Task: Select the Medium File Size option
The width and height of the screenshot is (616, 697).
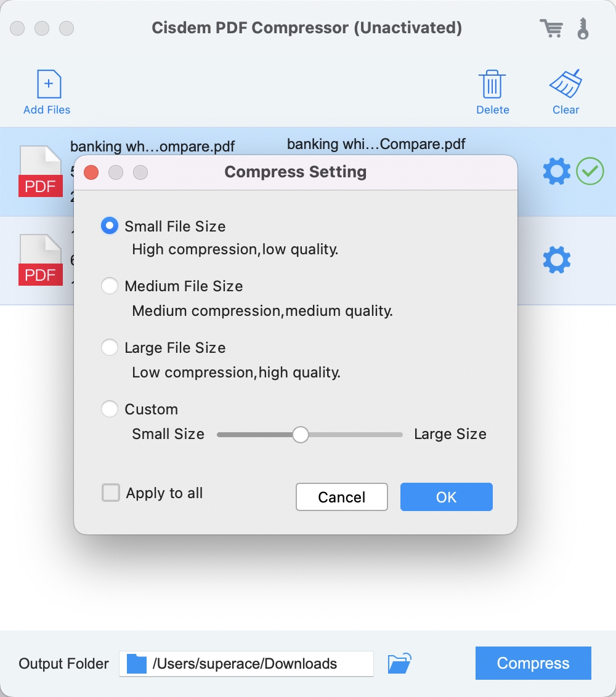Action: pyautogui.click(x=109, y=286)
